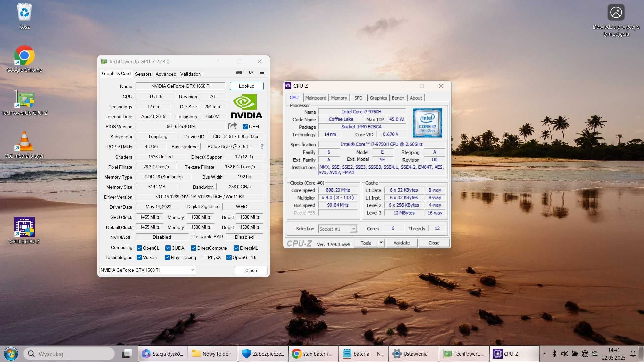The image size is (644, 362).
Task: Click the Wyszukaj taskbar search box
Action: [x=69, y=354]
